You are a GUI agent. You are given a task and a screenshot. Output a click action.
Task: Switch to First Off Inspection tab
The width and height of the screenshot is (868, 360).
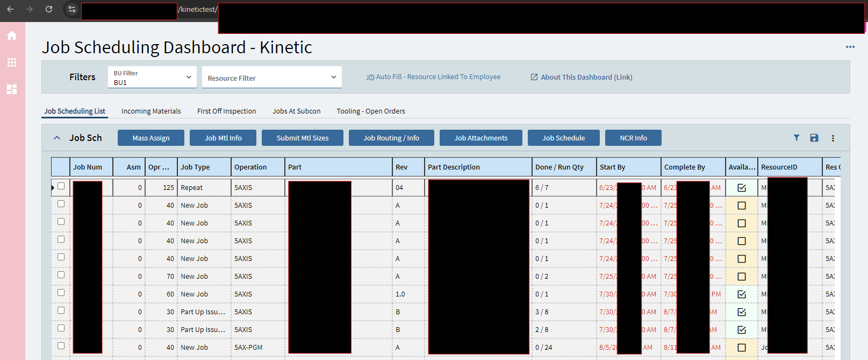[227, 111]
